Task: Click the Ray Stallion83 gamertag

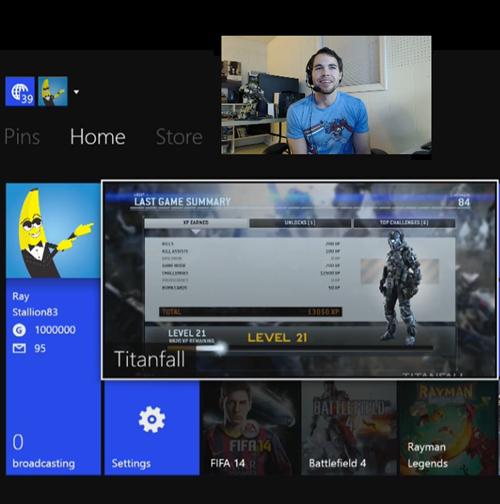Action: click(35, 304)
